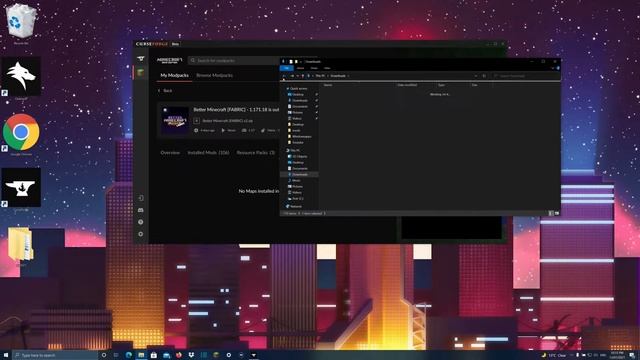Click the Refresh button in File Explorer
The image size is (640, 360).
click(x=484, y=76)
